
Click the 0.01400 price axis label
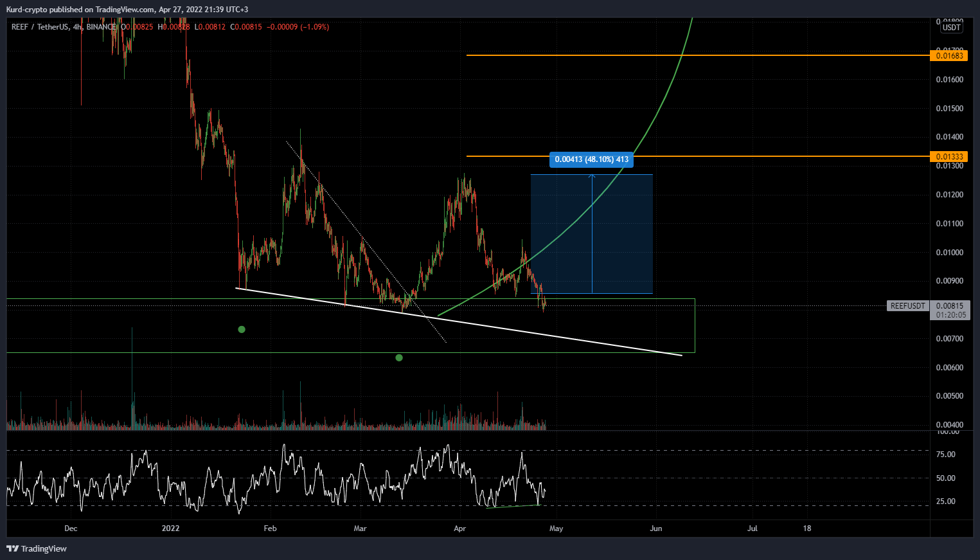point(949,137)
